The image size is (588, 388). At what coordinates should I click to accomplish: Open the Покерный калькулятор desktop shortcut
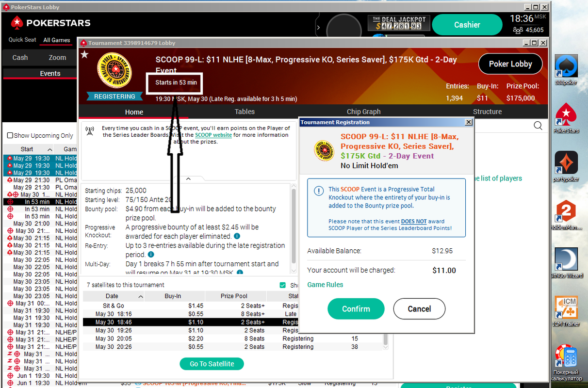[567, 363]
